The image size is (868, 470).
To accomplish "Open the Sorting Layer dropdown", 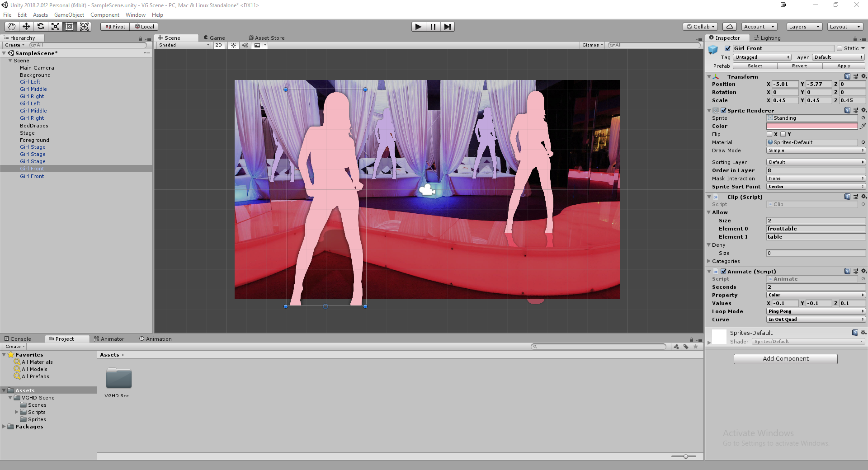I will [x=816, y=162].
